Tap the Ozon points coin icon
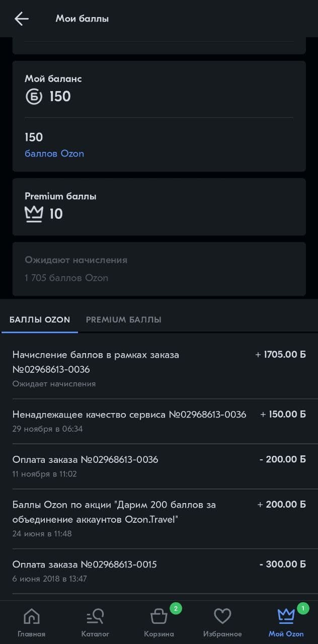The image size is (318, 644). (x=34, y=97)
